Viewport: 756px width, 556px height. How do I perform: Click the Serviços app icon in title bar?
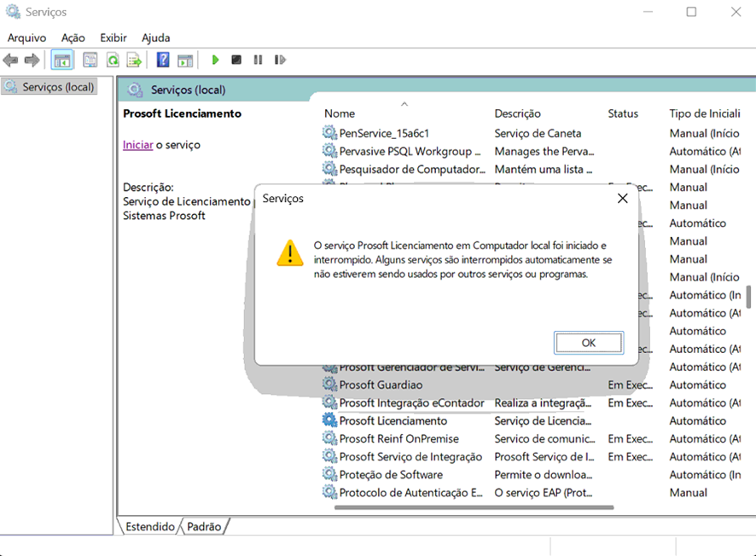point(13,12)
